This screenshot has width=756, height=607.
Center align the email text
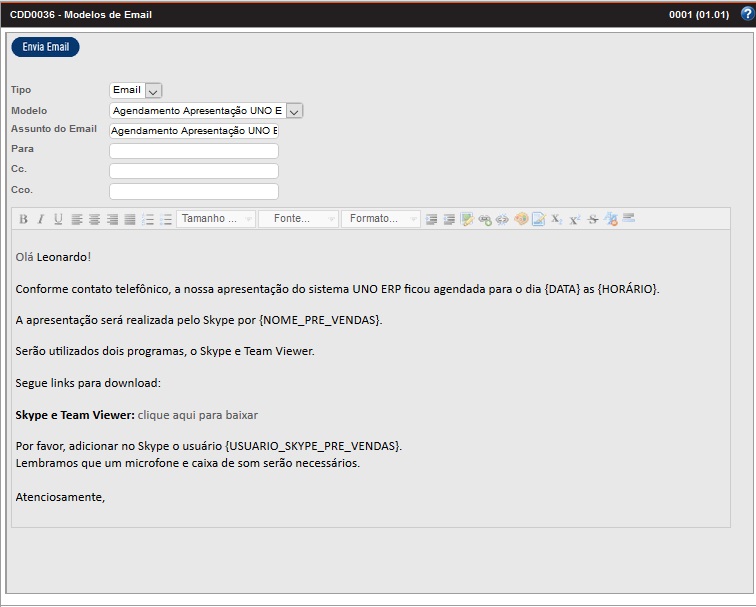pyautogui.click(x=94, y=219)
